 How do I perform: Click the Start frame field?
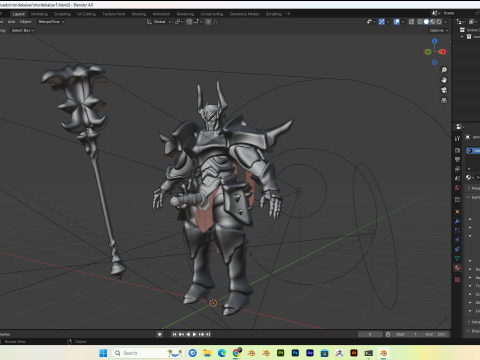pyautogui.click(x=406, y=334)
